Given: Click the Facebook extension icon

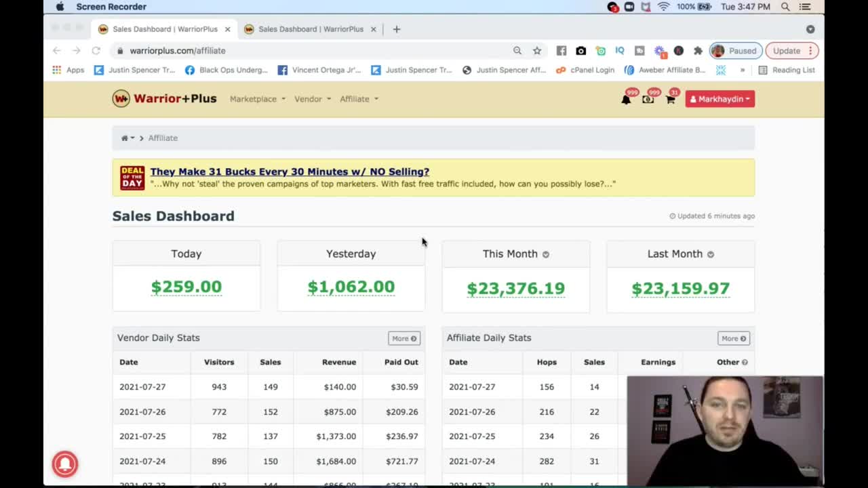Looking at the screenshot, I should (x=561, y=51).
